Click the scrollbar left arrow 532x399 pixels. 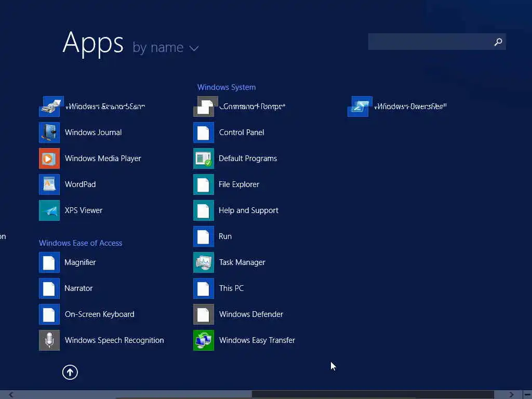[x=11, y=395]
